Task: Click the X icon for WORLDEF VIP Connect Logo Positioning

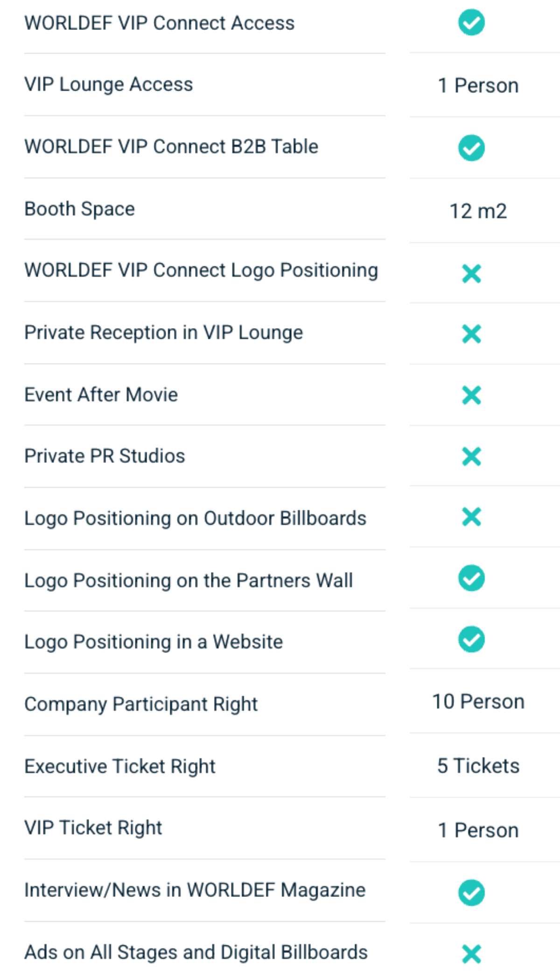Action: pyautogui.click(x=471, y=273)
